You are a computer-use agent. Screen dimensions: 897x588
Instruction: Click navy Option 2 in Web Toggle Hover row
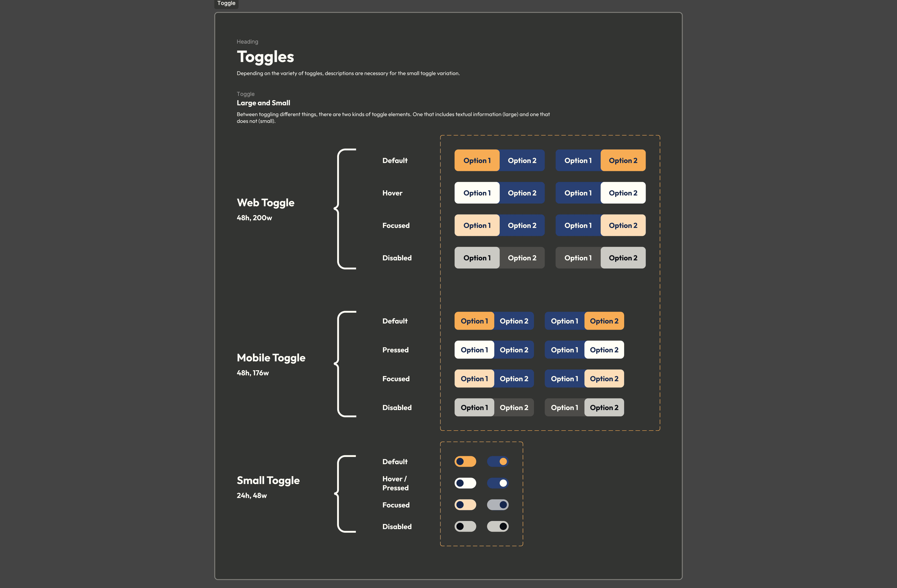coord(522,193)
